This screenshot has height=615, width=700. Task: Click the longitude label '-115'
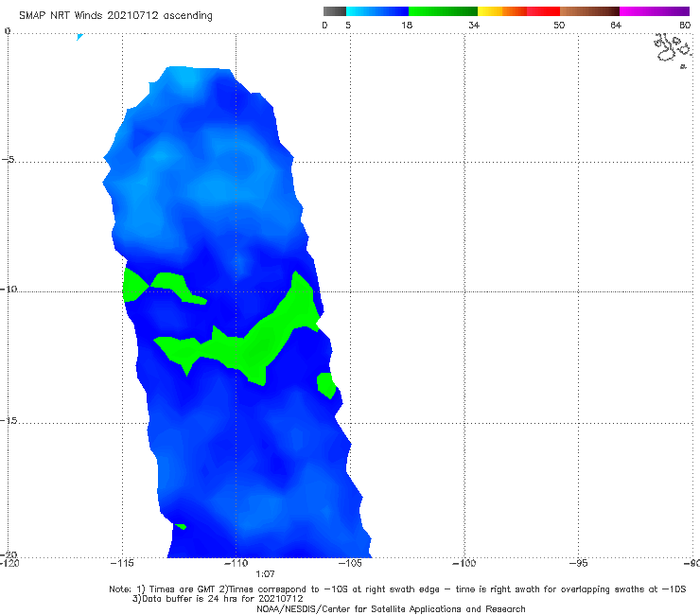coord(122,563)
